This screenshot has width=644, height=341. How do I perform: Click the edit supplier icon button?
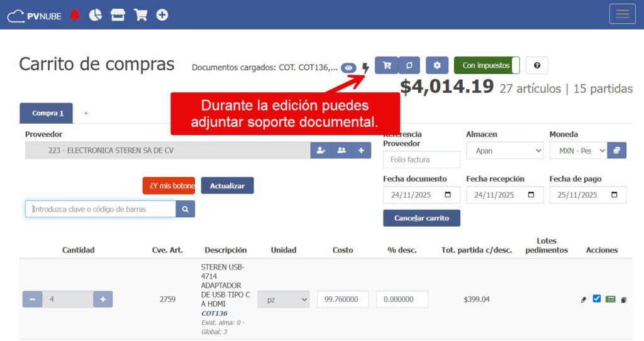(321, 151)
